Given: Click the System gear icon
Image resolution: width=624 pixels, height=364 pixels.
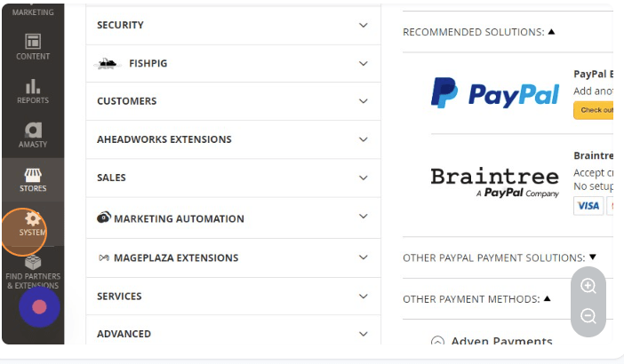Looking at the screenshot, I should tap(33, 219).
